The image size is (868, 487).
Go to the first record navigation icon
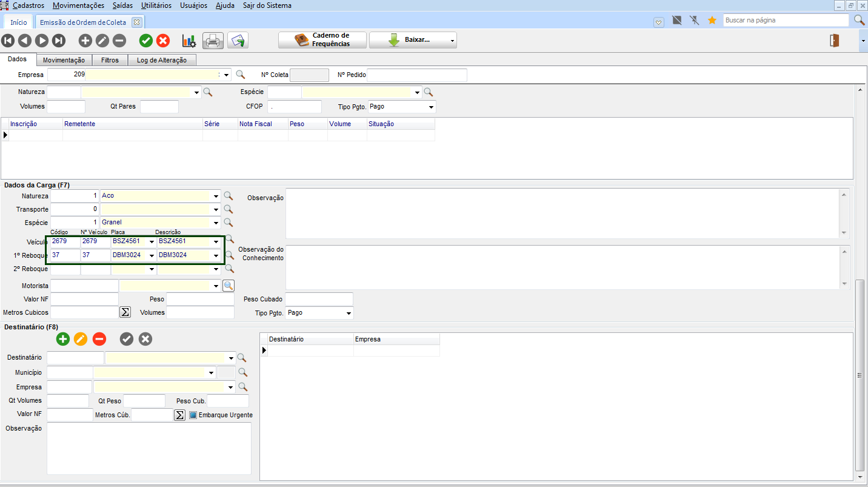[x=8, y=41]
